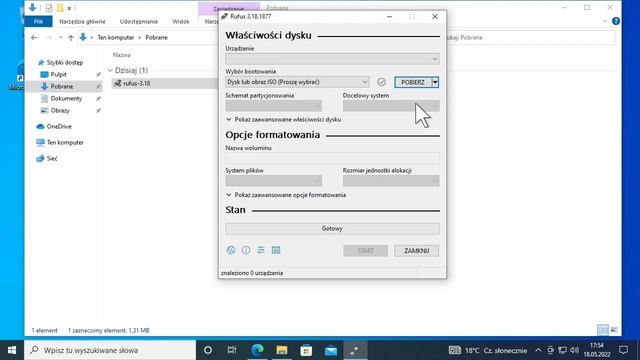Open Rufus settings sliders icon
Image resolution: width=640 pixels, height=360 pixels.
[261, 250]
